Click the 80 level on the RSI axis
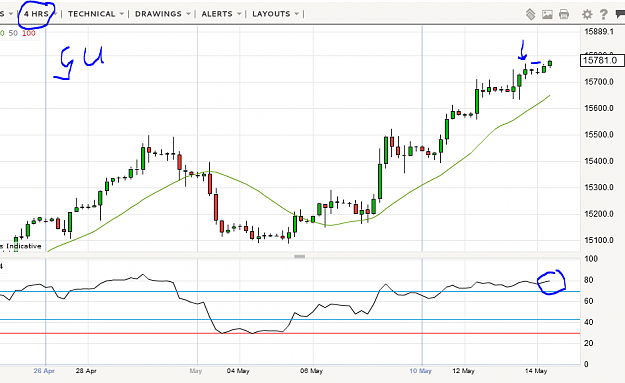The width and height of the screenshot is (625, 383). [588, 280]
